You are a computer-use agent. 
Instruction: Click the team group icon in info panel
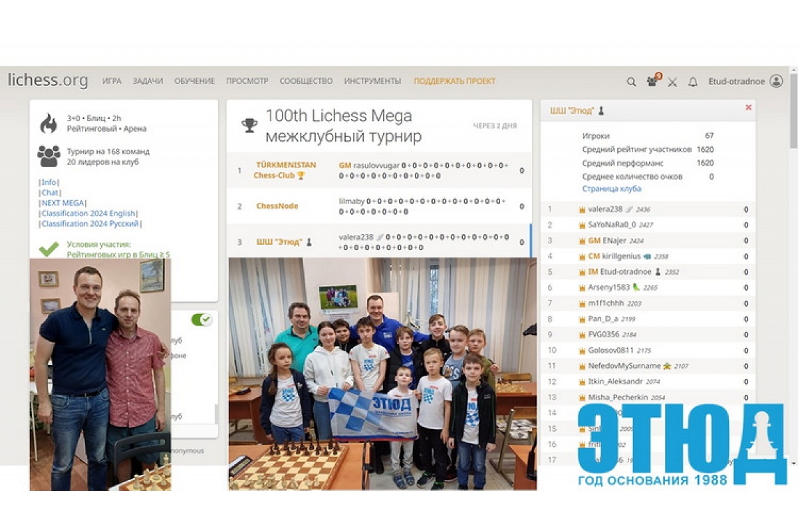point(49,156)
